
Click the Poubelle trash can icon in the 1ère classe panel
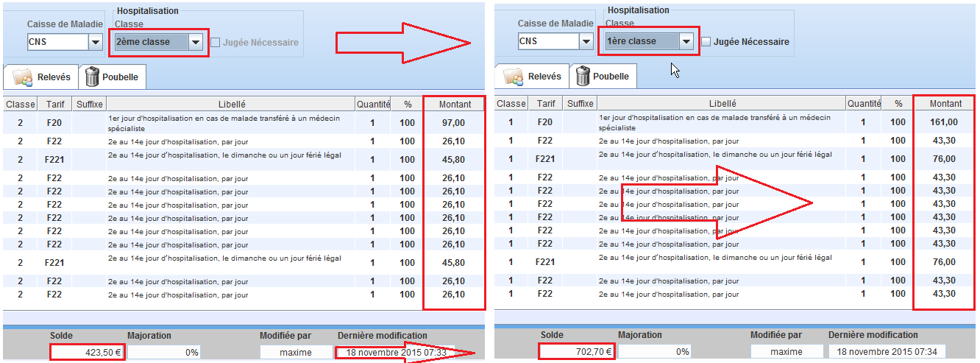(583, 76)
